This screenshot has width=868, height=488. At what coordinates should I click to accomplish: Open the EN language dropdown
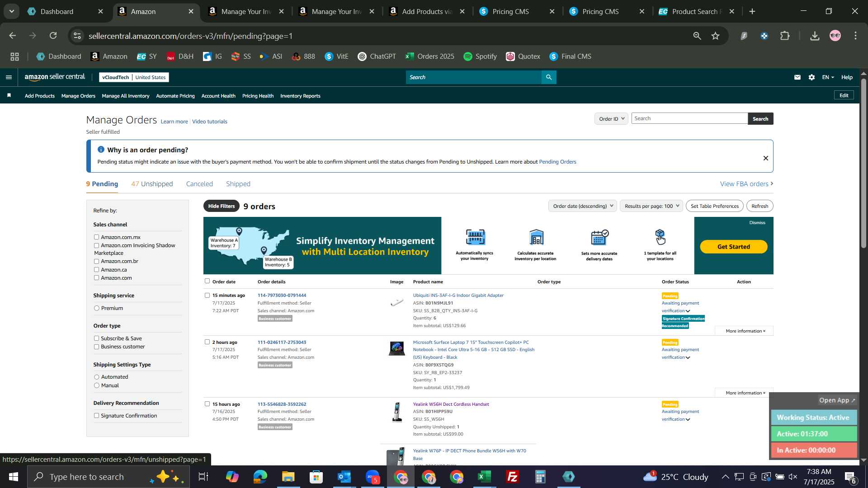pos(828,77)
